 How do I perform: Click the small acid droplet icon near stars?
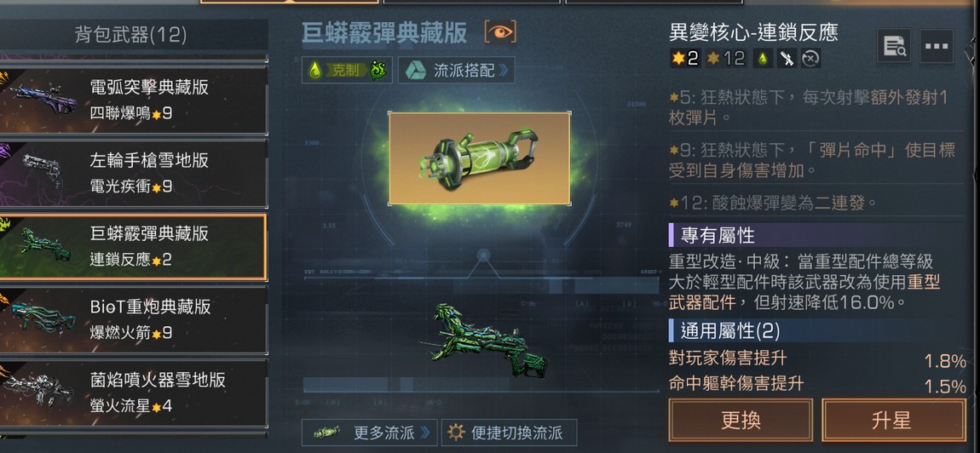coord(763,59)
